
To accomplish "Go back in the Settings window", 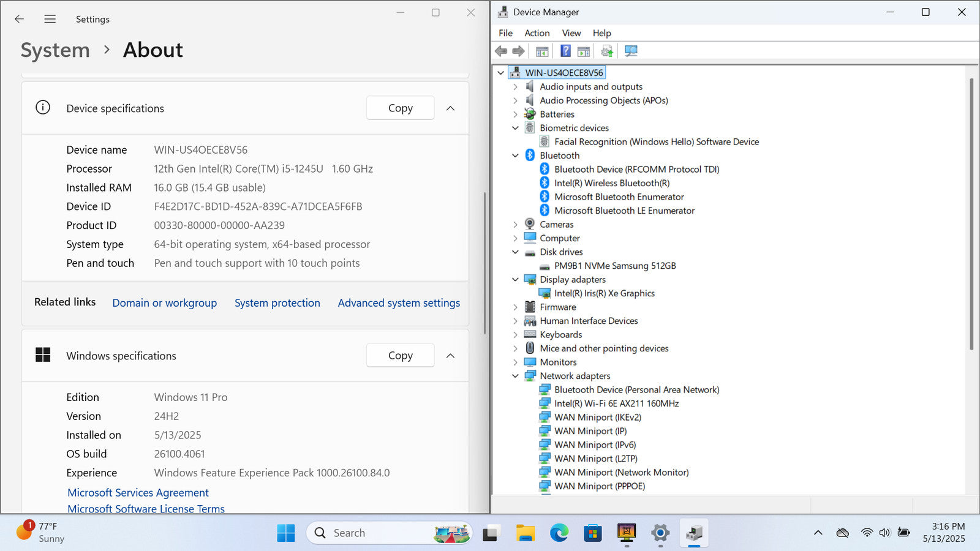I will click(20, 19).
